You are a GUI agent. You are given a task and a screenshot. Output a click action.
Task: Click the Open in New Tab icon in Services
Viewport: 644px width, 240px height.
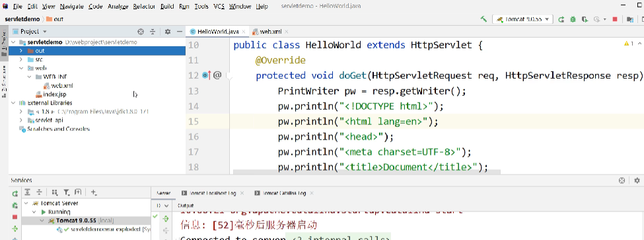(x=78, y=192)
